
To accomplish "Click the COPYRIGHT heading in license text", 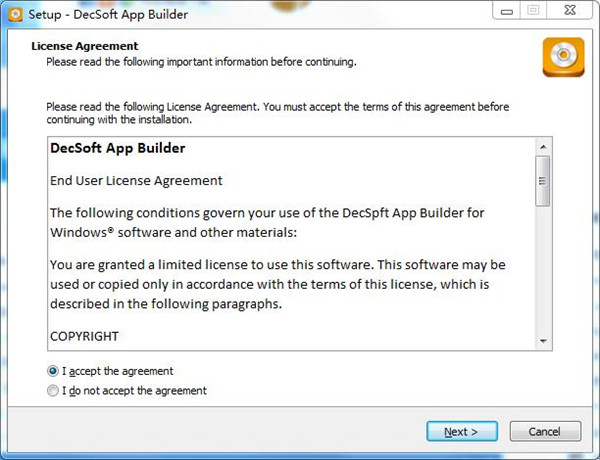I will (84, 336).
